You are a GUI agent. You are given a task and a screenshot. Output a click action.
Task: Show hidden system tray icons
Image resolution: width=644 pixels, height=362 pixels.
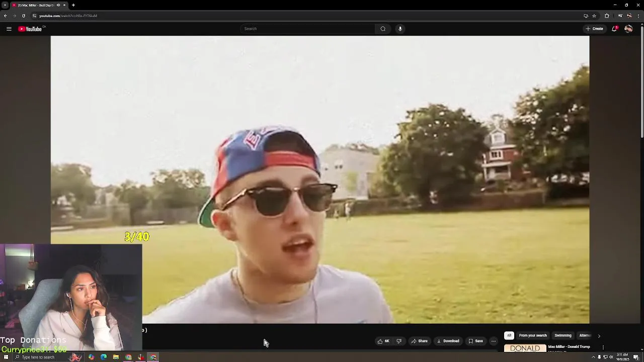[593, 357]
